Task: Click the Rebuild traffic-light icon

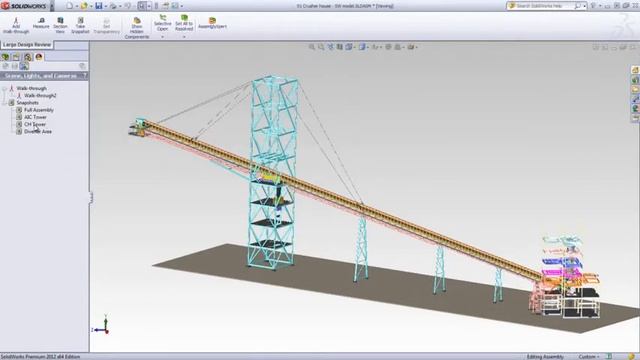Action: tap(156, 6)
